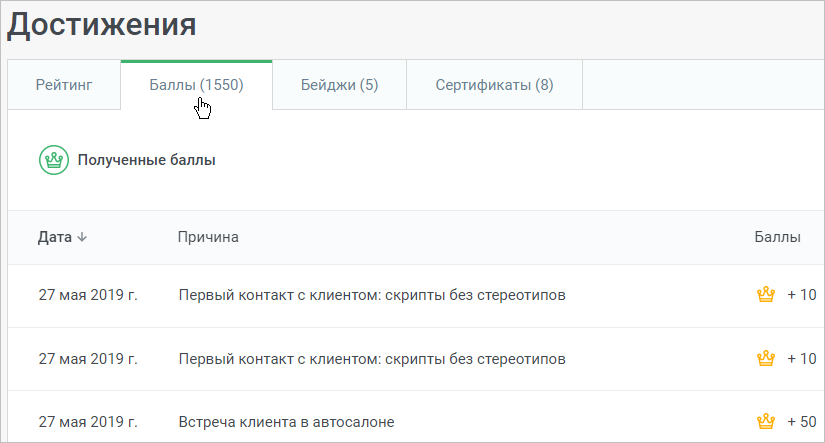The height and width of the screenshot is (443, 825).
Task: Click the green crown icon beside Полученные баллы
Action: (54, 160)
